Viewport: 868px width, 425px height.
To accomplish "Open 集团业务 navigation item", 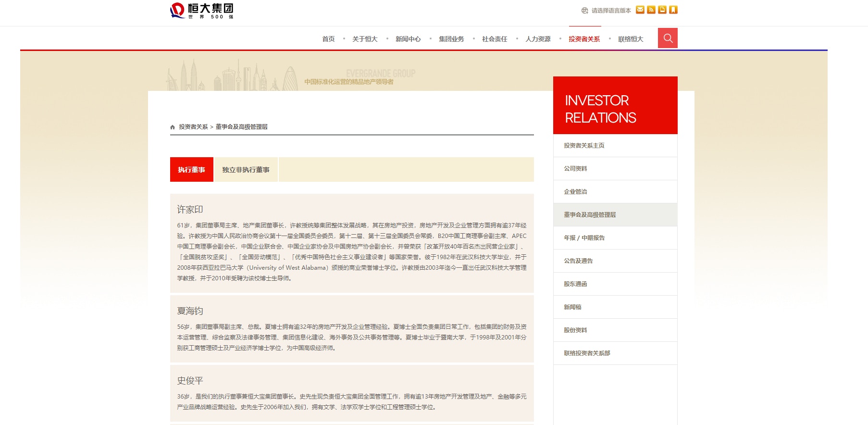I will (451, 39).
